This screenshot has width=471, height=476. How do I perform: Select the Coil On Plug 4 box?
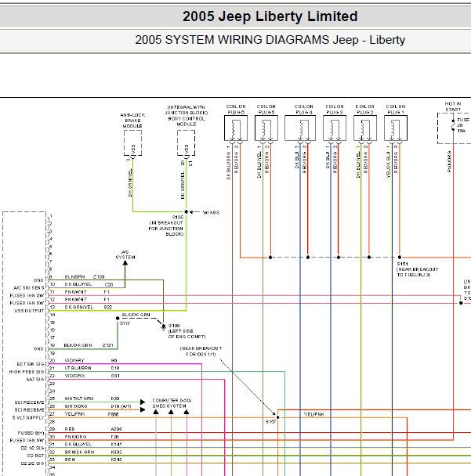tap(300, 128)
